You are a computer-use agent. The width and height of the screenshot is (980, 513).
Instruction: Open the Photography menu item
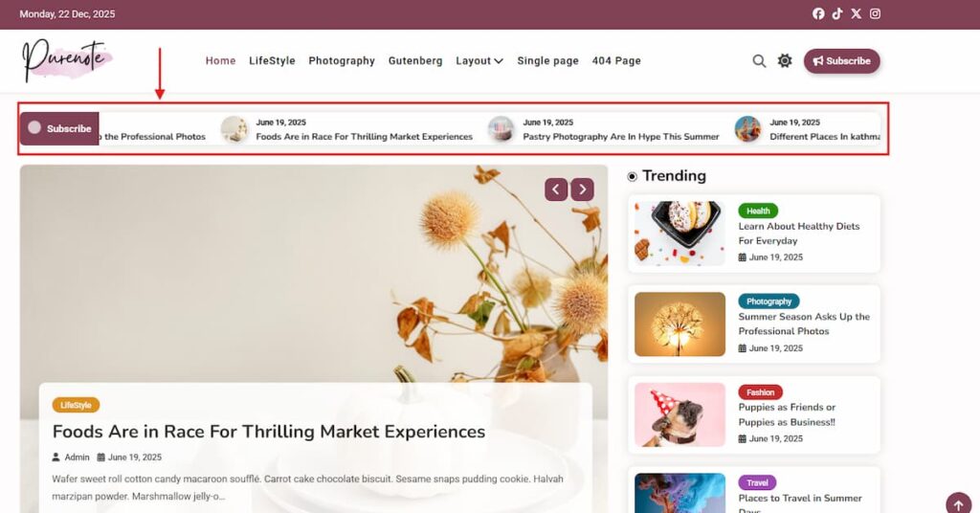coord(342,60)
